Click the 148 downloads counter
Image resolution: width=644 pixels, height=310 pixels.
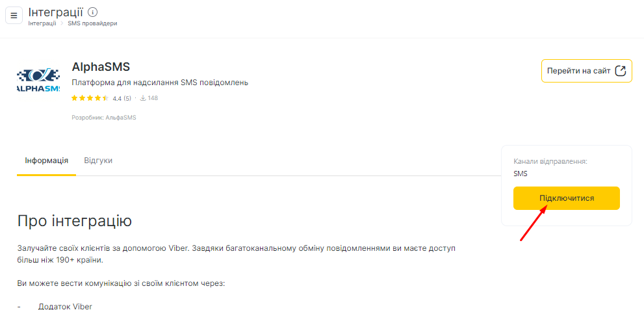(x=153, y=98)
